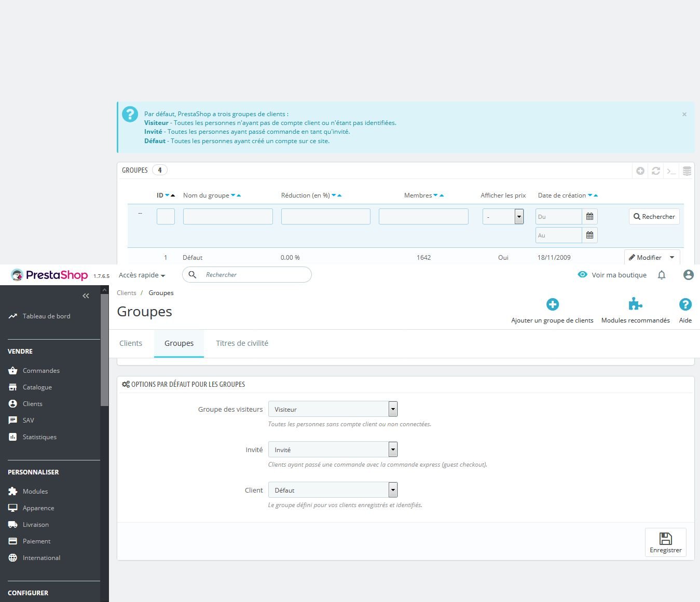Click the Du date input
The image size is (700, 602).
(x=558, y=217)
